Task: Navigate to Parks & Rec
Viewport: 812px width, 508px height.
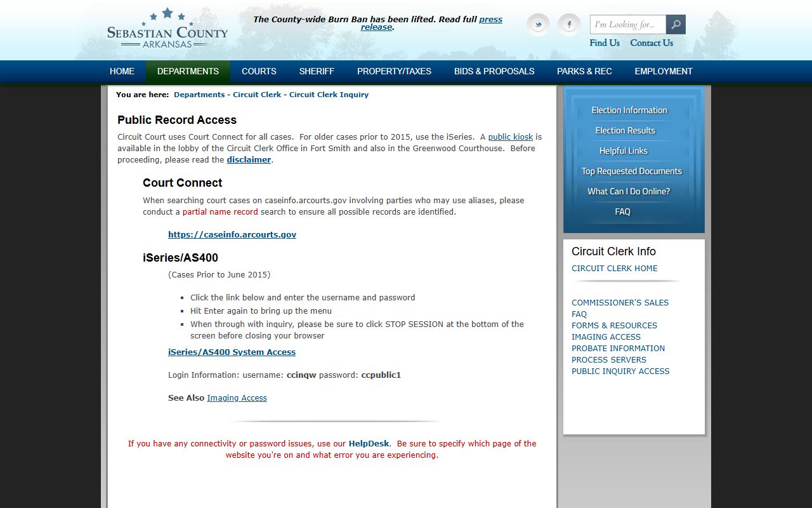Action: 584,71
